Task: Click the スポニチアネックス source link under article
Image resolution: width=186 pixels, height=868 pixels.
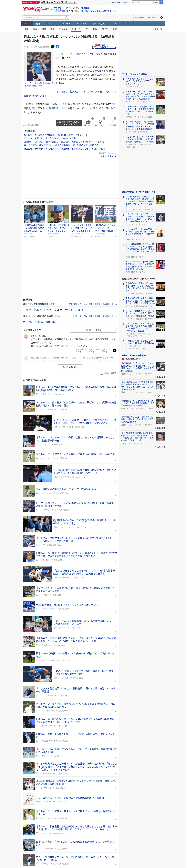Action: (x=109, y=156)
